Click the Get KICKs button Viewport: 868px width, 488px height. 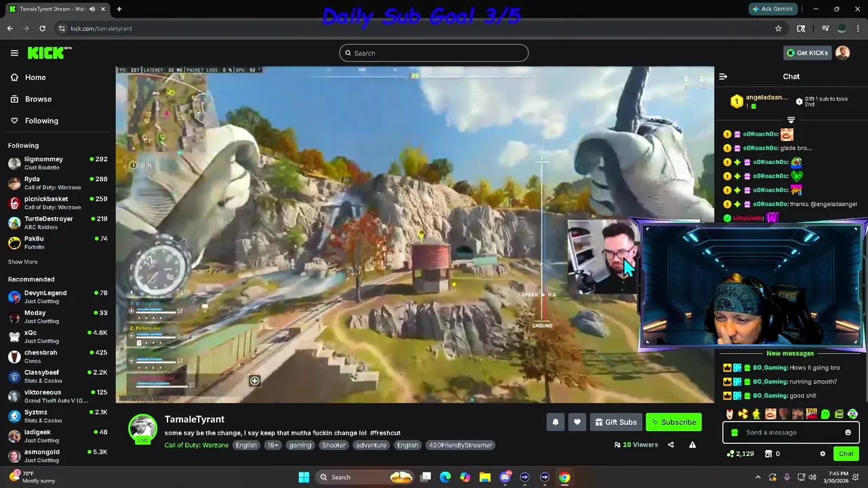coord(807,53)
